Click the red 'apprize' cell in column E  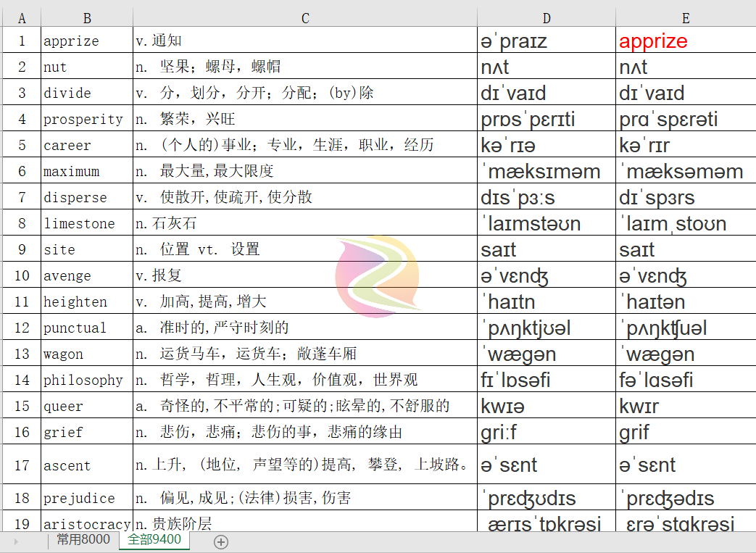686,40
